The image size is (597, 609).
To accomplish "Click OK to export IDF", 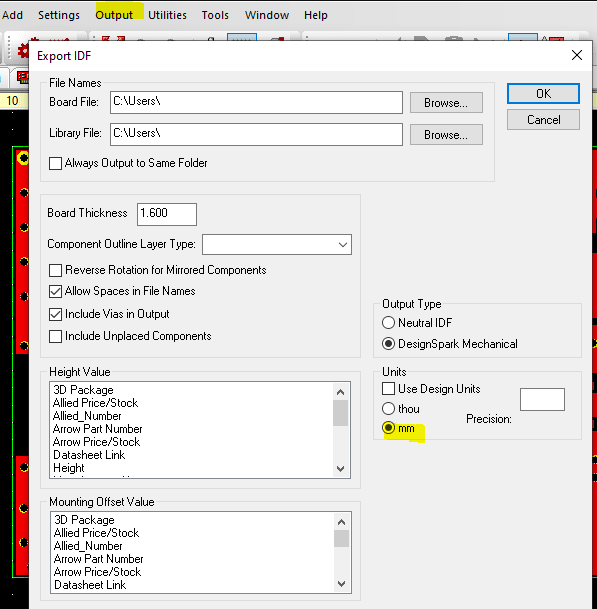I will [x=543, y=94].
